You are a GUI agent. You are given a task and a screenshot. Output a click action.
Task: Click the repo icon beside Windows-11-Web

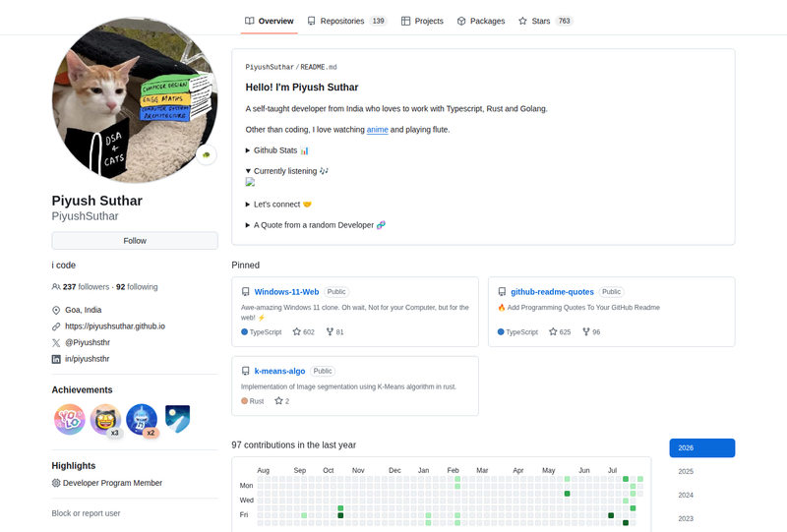coord(245,292)
